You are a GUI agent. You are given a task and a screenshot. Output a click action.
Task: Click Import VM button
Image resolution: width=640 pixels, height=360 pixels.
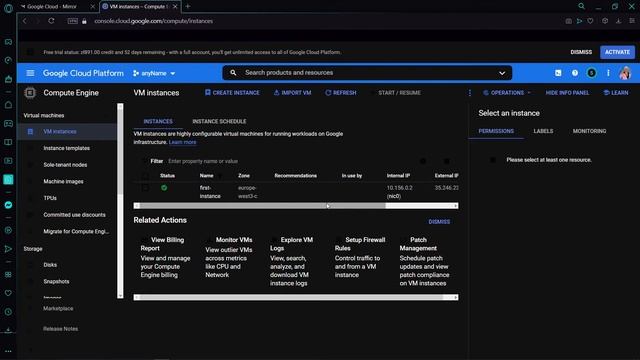pos(292,93)
